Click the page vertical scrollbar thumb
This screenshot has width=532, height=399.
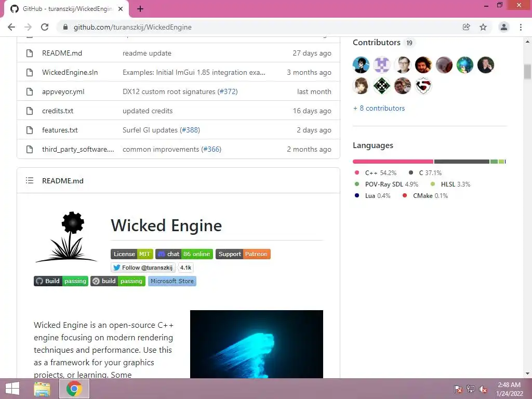point(527,72)
